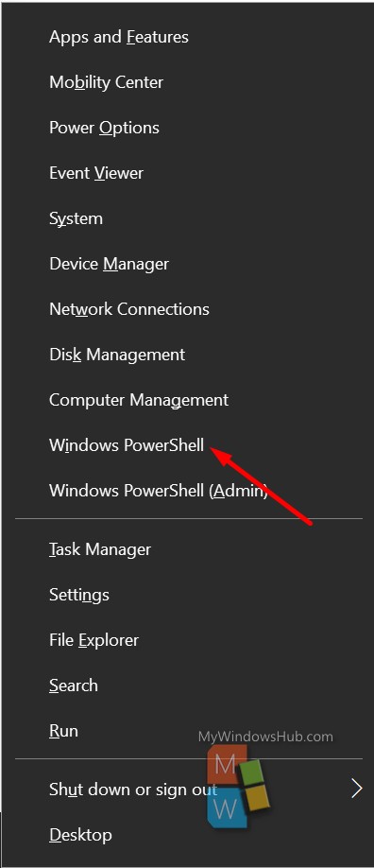Show the Desktop
374x868 pixels.
coord(188,834)
